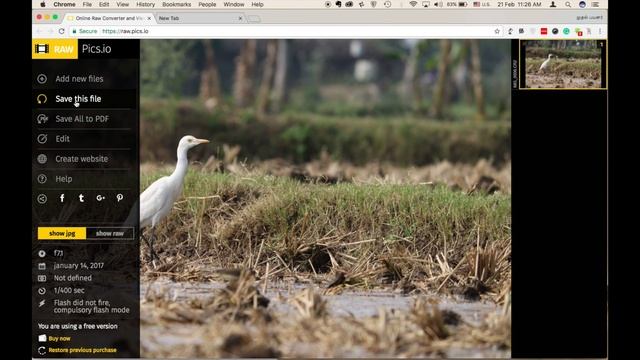640x360 pixels.
Task: Share on Tumblr icon
Action: point(81,198)
